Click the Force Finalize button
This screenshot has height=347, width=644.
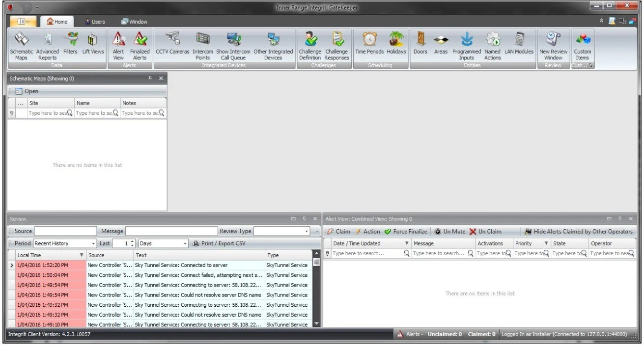click(x=404, y=231)
